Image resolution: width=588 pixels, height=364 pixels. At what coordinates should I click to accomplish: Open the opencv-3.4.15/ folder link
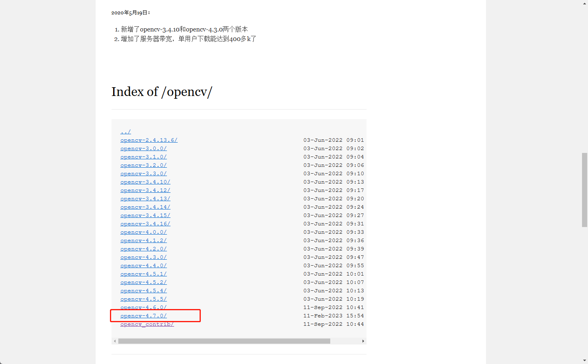click(x=145, y=215)
